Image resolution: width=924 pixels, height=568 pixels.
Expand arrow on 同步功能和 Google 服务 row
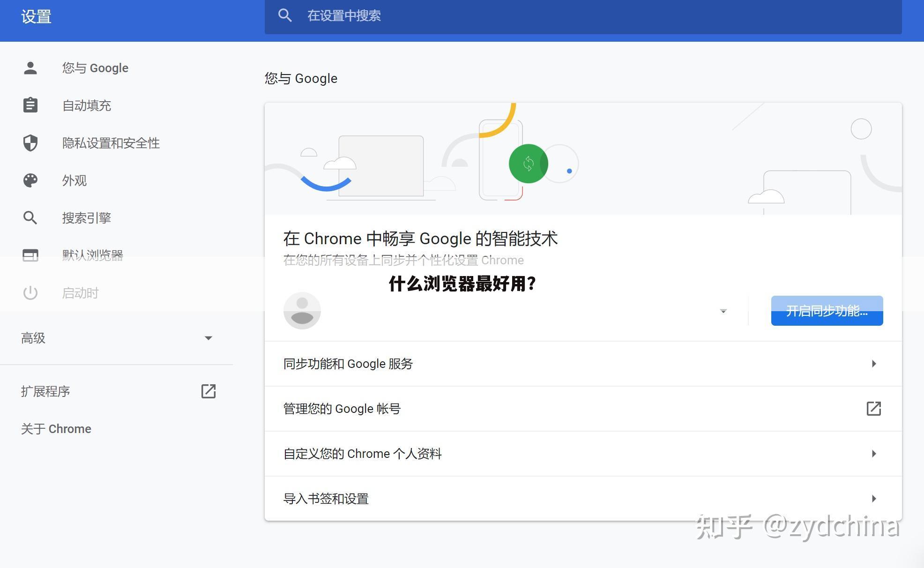[874, 364]
